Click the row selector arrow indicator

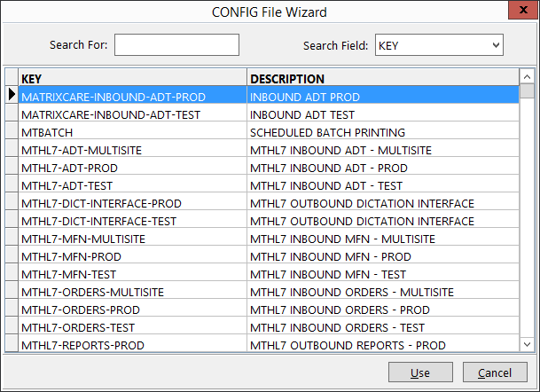point(12,96)
